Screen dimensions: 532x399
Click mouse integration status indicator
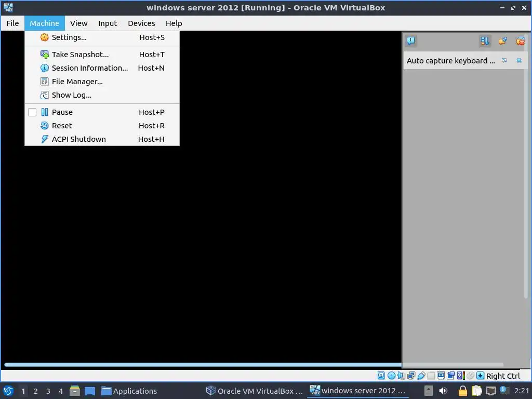(470, 375)
